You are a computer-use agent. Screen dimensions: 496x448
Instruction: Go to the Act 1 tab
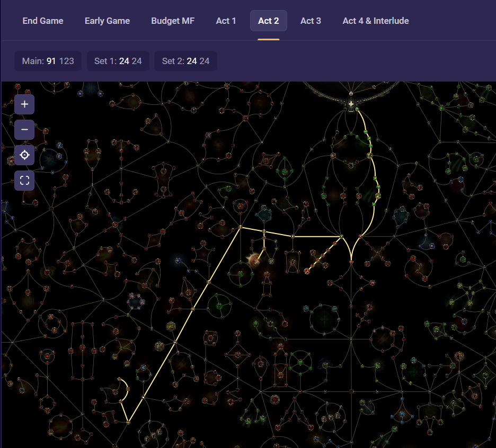(226, 21)
